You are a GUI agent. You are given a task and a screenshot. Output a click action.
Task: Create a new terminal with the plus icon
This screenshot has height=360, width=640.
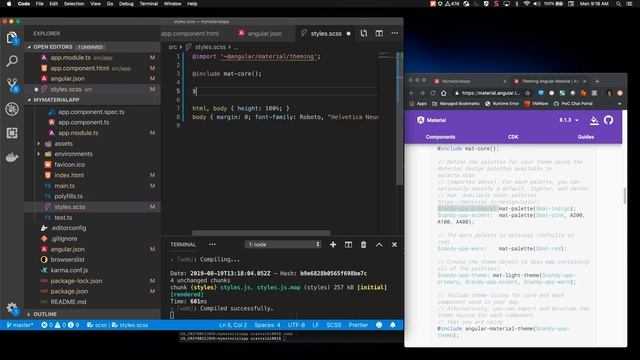click(333, 244)
